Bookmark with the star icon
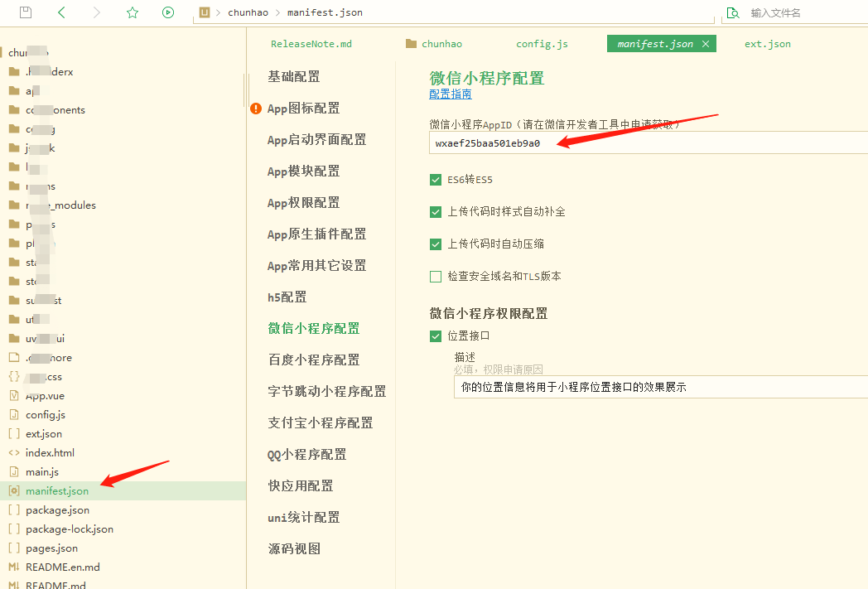The width and height of the screenshot is (868, 589). (133, 12)
